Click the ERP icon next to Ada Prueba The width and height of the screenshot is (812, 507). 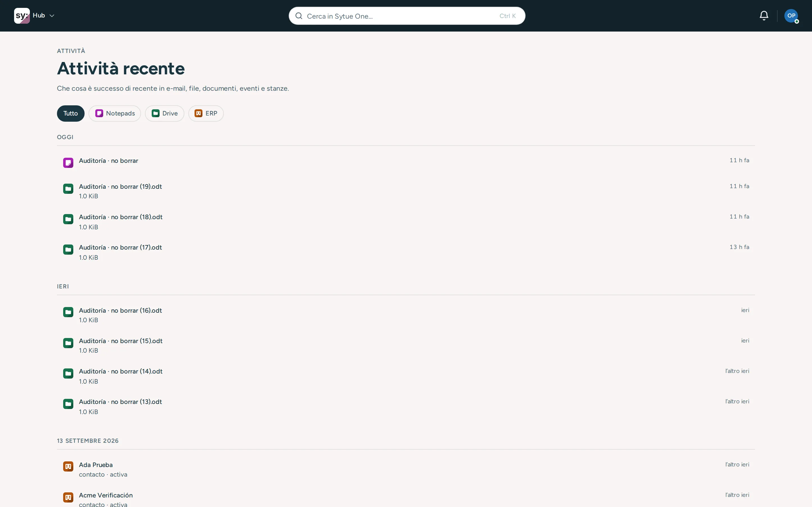68,466
